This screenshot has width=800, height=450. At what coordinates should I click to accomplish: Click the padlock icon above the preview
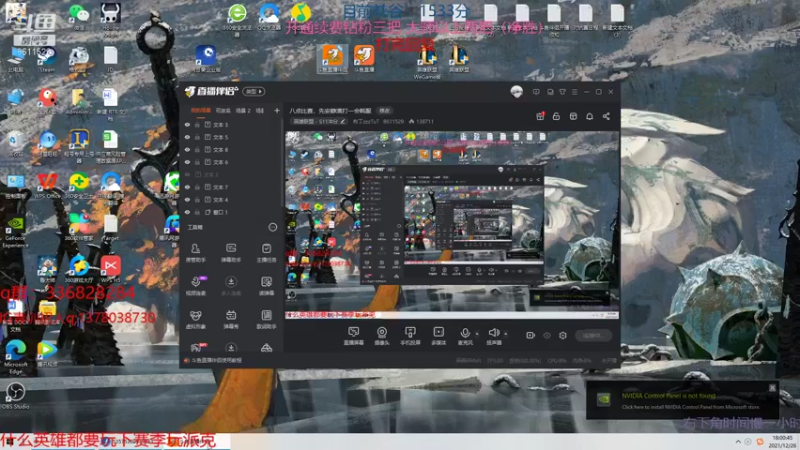(556, 116)
